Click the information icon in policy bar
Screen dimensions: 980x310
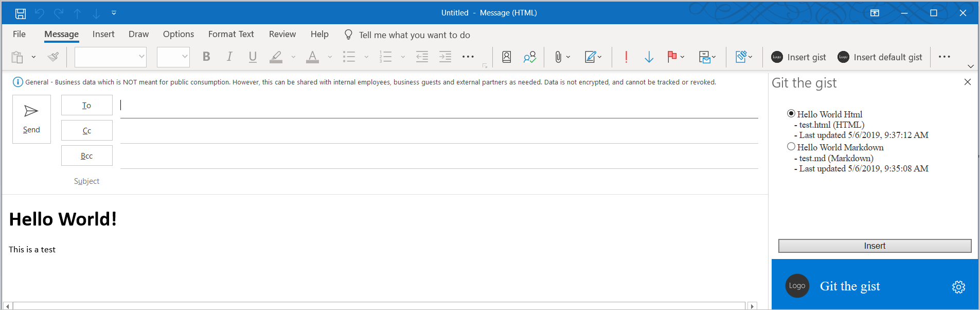[x=18, y=82]
